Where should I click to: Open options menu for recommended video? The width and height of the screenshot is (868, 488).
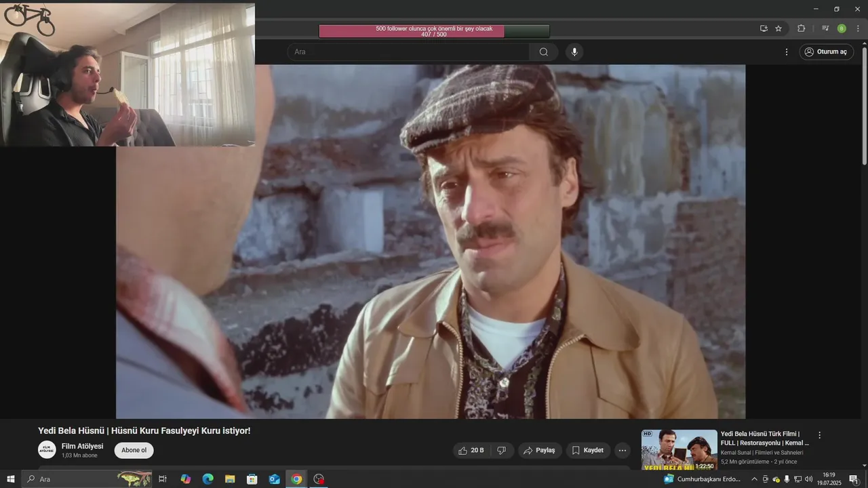click(x=819, y=435)
